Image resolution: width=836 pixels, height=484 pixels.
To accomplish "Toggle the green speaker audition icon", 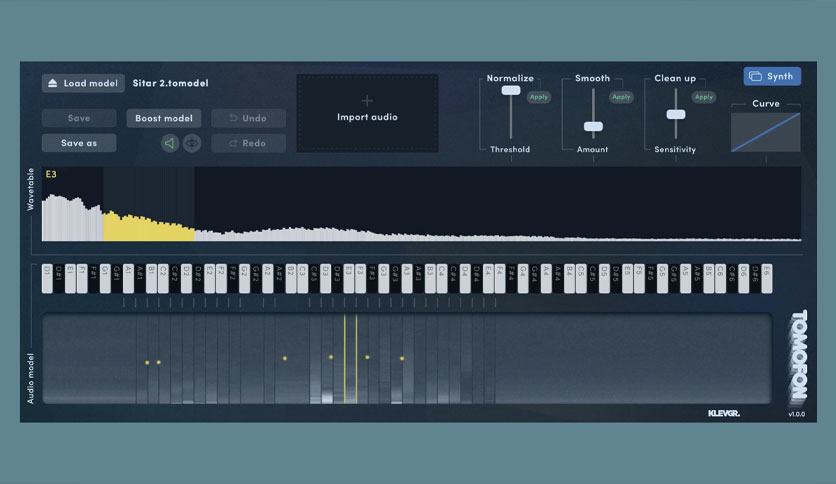I will coord(170,143).
